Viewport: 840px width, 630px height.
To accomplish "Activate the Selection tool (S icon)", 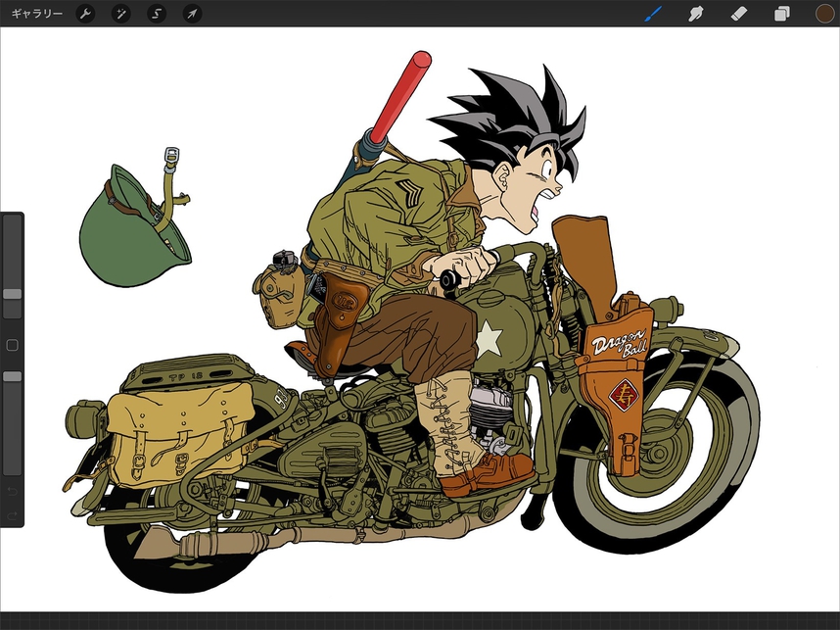I will (x=157, y=14).
